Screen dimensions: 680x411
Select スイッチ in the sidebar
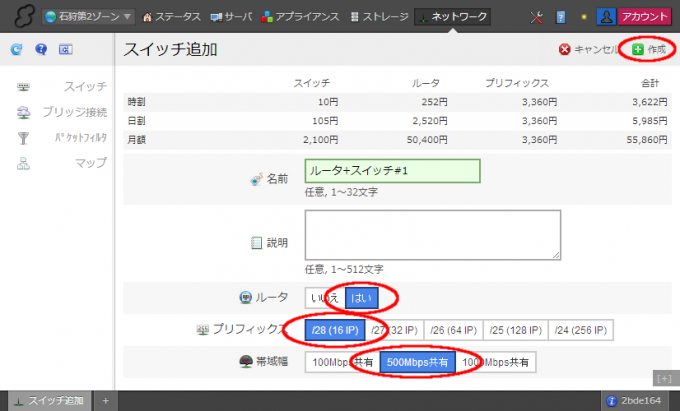click(84, 87)
